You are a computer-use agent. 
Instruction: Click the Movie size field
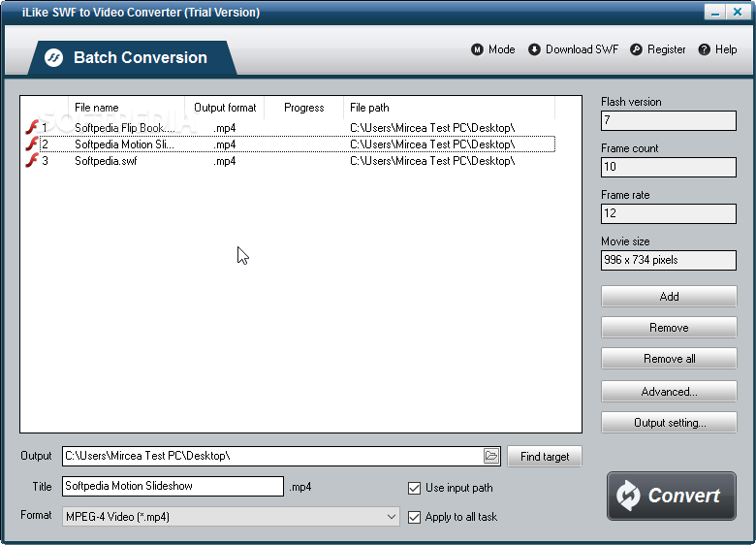[x=668, y=260]
